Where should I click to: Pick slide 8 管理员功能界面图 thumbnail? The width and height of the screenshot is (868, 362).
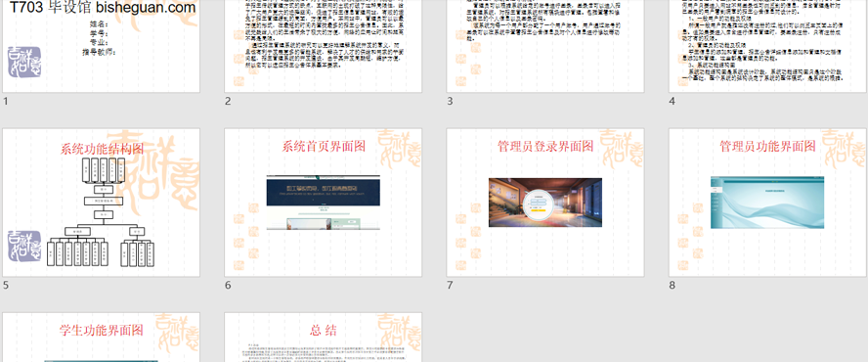pos(767,203)
